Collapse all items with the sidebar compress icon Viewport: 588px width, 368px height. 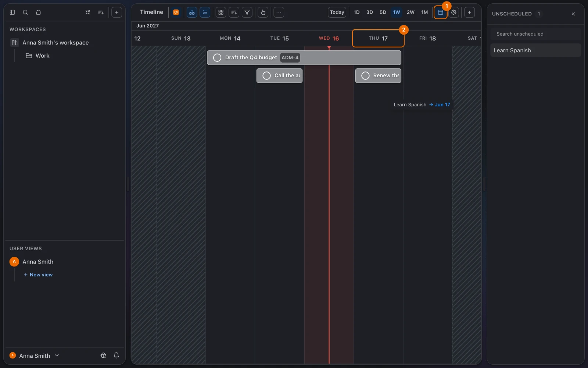pos(88,12)
